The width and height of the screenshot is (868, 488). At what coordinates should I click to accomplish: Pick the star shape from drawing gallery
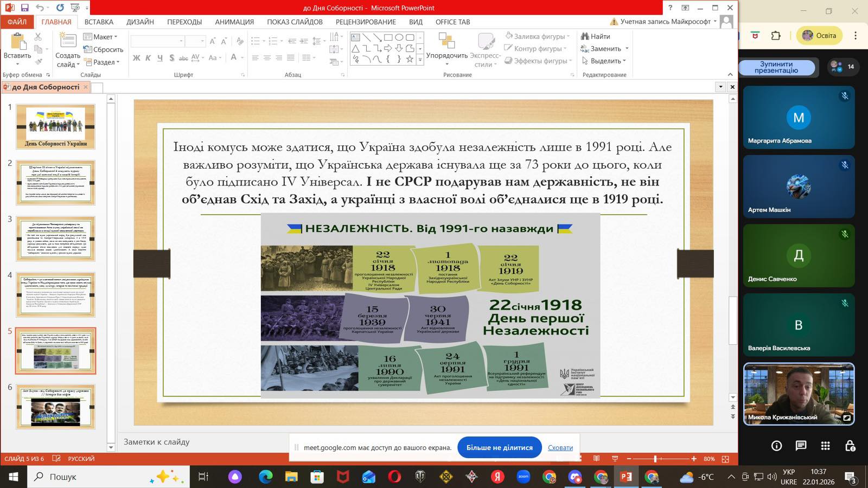410,59
